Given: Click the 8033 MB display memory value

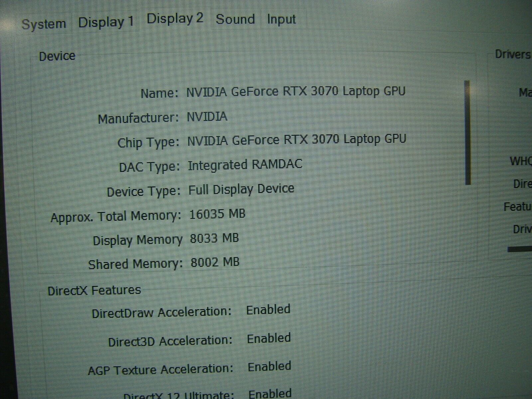Looking at the screenshot, I should 214,238.
